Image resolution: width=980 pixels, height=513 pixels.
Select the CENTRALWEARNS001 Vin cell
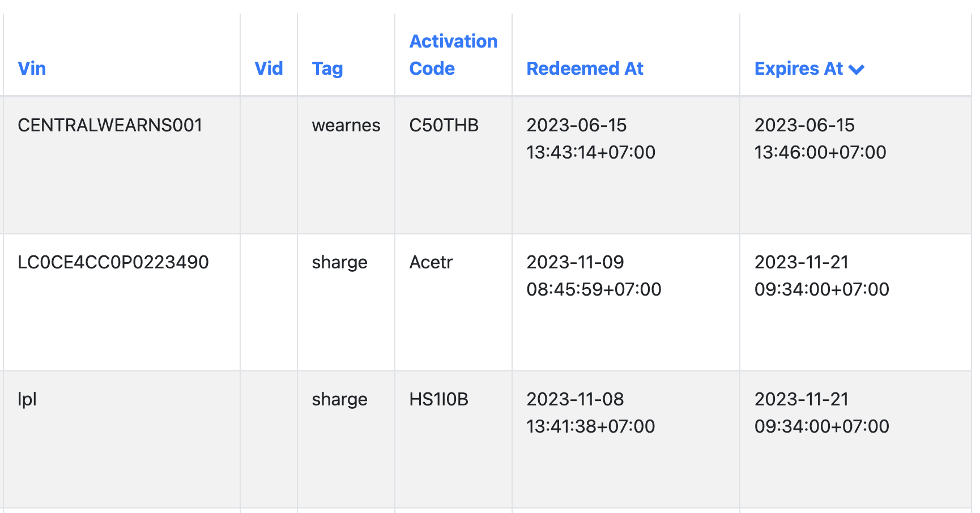pyautogui.click(x=110, y=125)
